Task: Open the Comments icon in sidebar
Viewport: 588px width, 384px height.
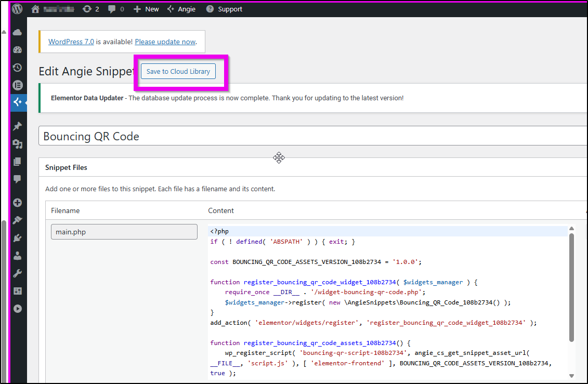Action: tap(17, 179)
